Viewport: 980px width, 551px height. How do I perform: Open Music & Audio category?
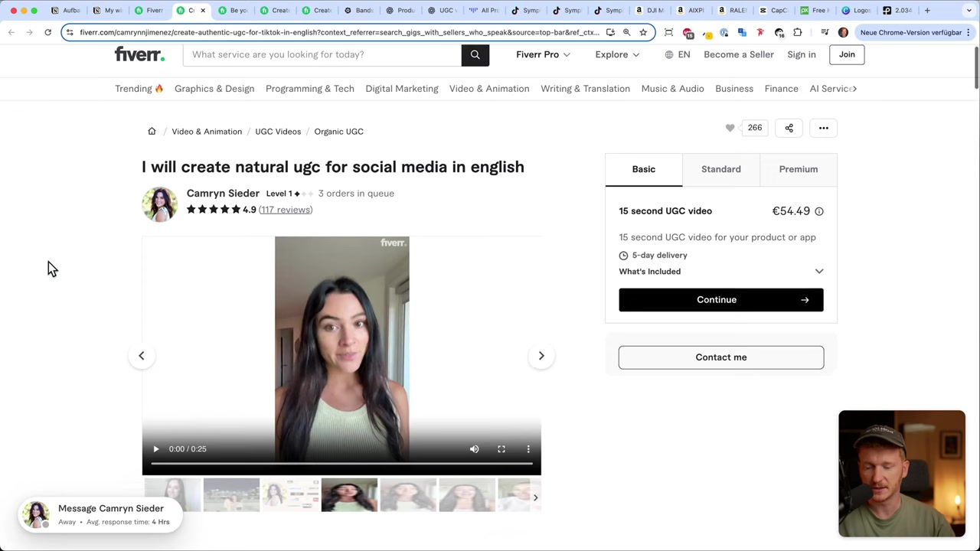coord(673,89)
